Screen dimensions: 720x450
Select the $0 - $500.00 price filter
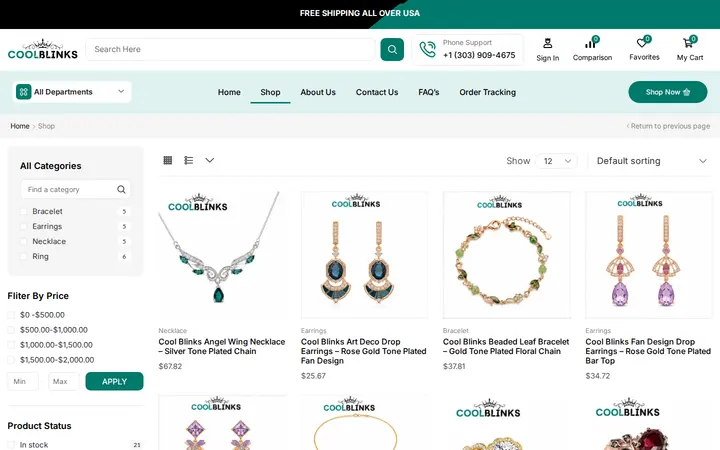tap(11, 315)
